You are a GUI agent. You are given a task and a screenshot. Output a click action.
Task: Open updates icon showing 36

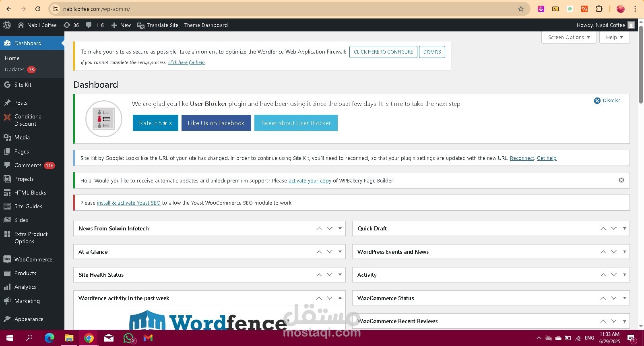(x=67, y=25)
